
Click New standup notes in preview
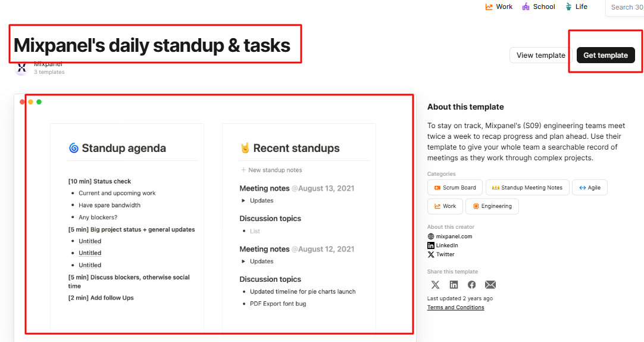(271, 170)
